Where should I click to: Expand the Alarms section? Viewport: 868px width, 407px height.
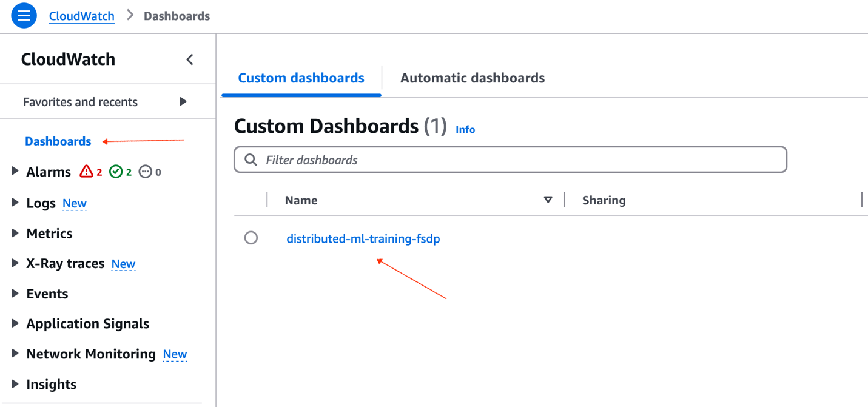click(x=14, y=171)
